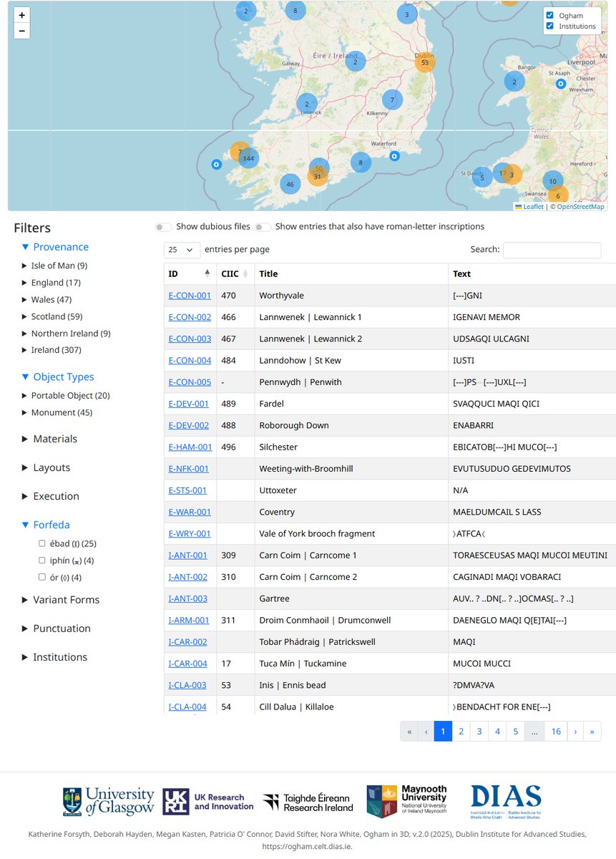Open blue cluster marker 2 near Limerick

tap(307, 105)
